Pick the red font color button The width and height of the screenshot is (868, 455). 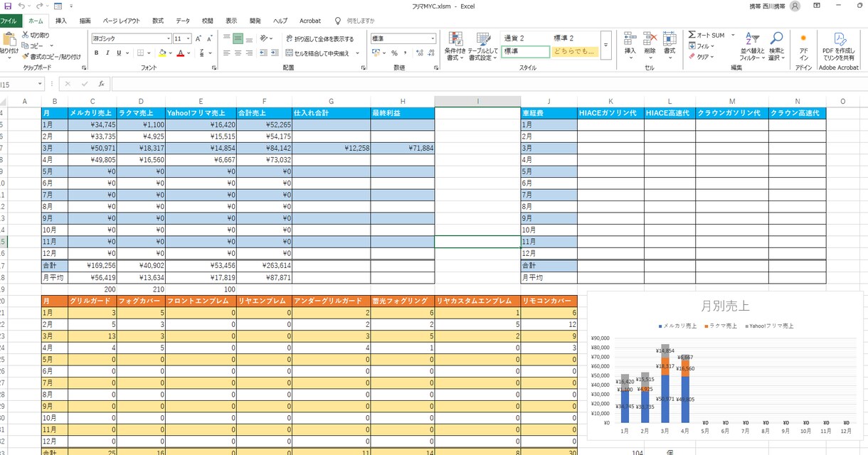(180, 53)
